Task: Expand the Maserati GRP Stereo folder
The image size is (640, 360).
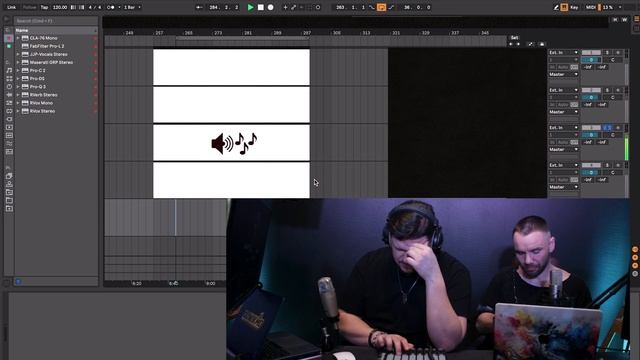Action: (x=18, y=62)
